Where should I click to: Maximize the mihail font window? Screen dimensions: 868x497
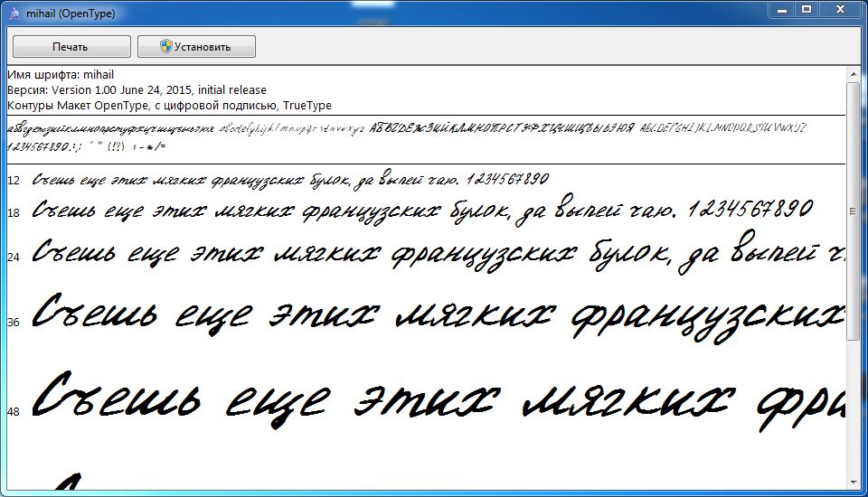(x=807, y=9)
